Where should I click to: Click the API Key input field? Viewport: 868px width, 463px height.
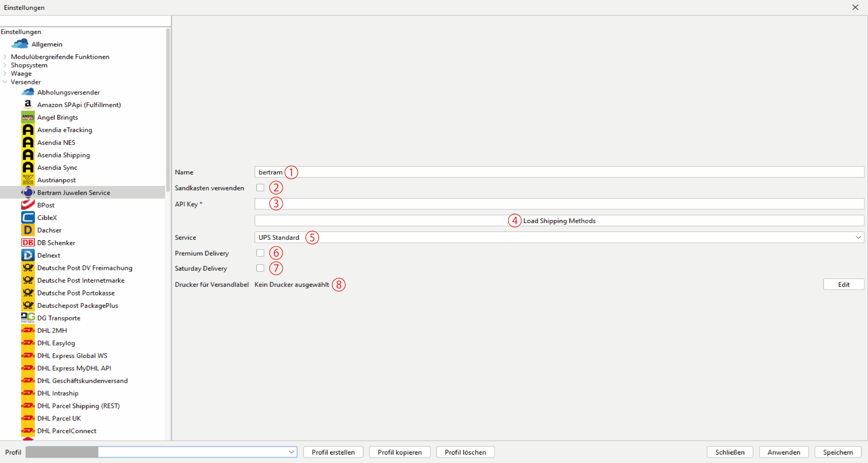tap(559, 204)
